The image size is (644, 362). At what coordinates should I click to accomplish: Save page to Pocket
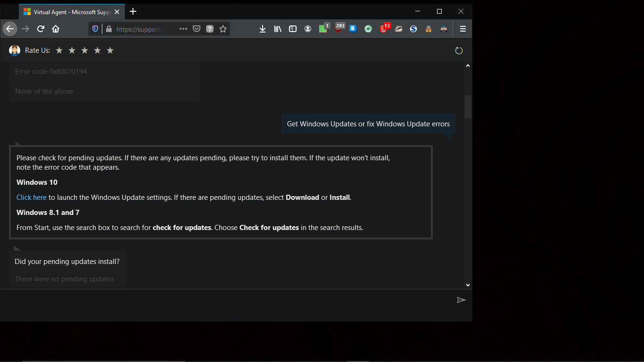(x=197, y=29)
